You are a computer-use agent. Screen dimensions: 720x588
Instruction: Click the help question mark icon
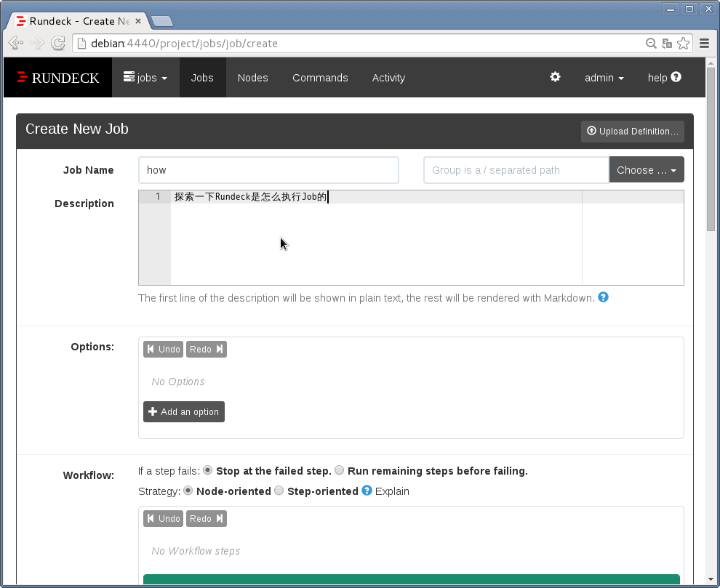[x=676, y=76]
